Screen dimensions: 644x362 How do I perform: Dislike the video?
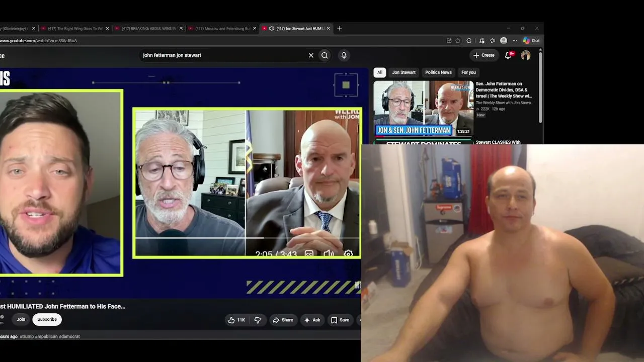[x=258, y=320]
